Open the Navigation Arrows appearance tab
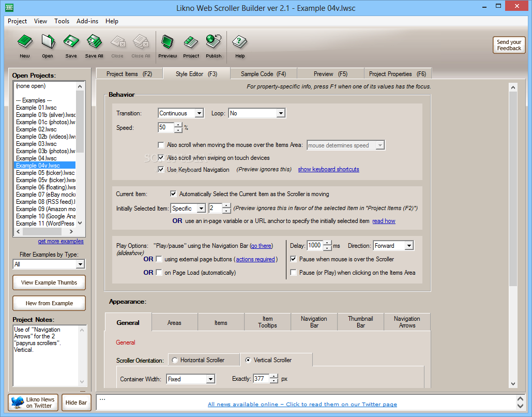This screenshot has height=417, width=532. click(x=407, y=322)
